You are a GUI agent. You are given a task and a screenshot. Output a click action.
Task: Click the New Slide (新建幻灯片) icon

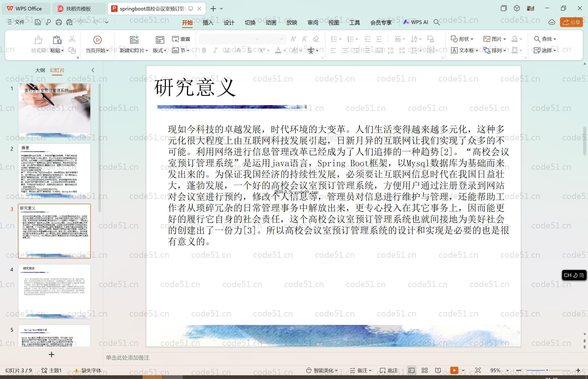pyautogui.click(x=134, y=40)
